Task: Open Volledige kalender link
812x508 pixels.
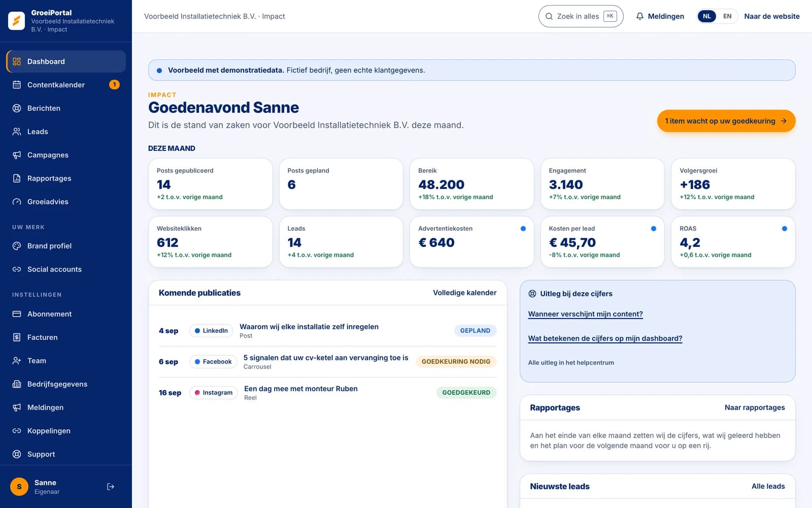Action: pyautogui.click(x=464, y=293)
